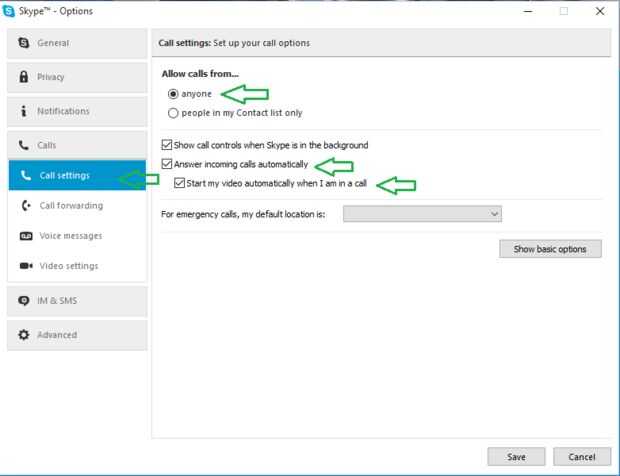Viewport: 620px width, 476px height.
Task: Click the Cancel button
Action: pos(581,456)
